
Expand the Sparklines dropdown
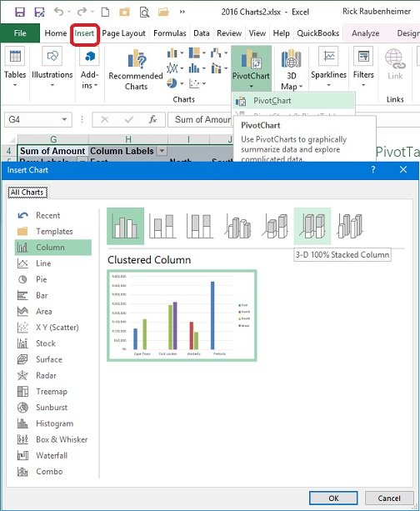328,85
